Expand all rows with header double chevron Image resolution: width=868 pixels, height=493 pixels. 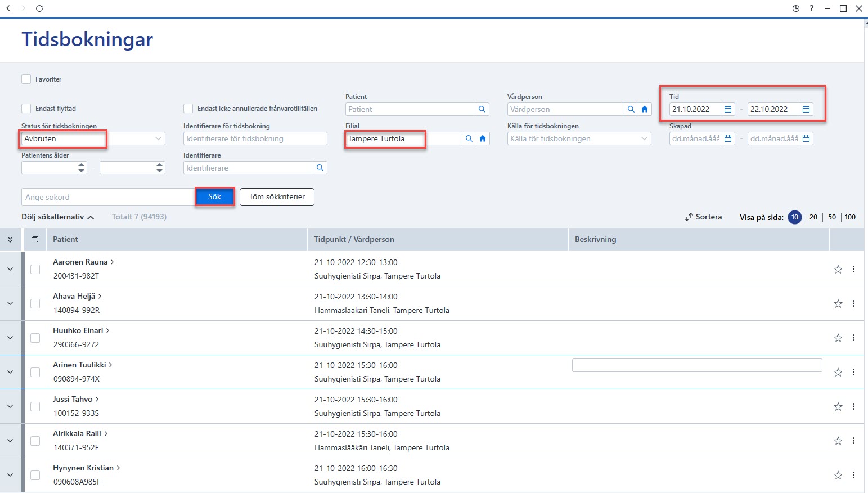tap(10, 240)
